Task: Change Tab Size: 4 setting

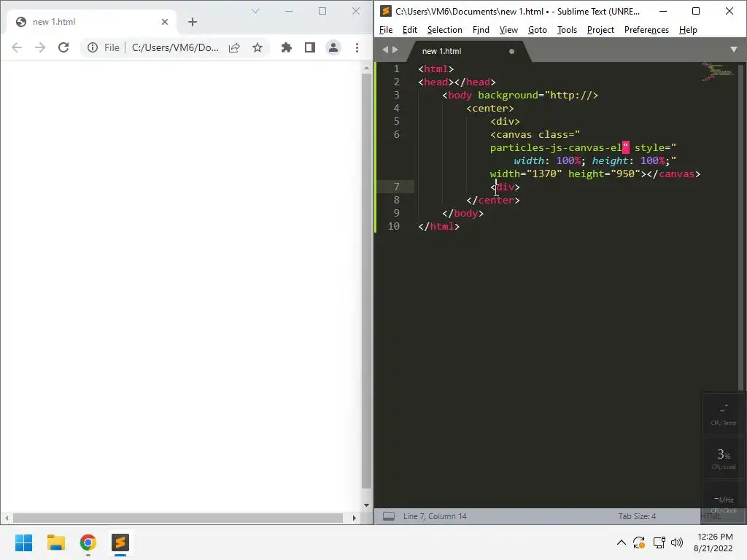Action: [x=637, y=516]
